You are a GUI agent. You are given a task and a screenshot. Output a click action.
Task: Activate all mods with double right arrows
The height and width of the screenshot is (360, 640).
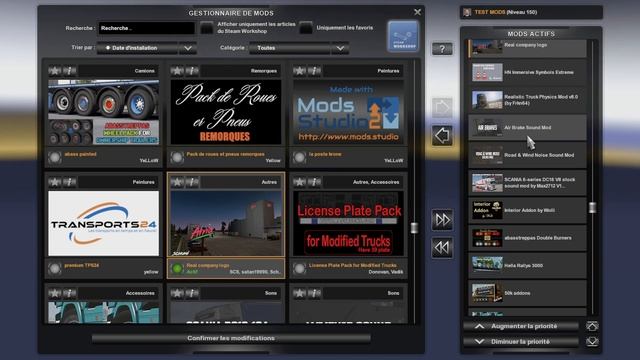[x=442, y=220]
